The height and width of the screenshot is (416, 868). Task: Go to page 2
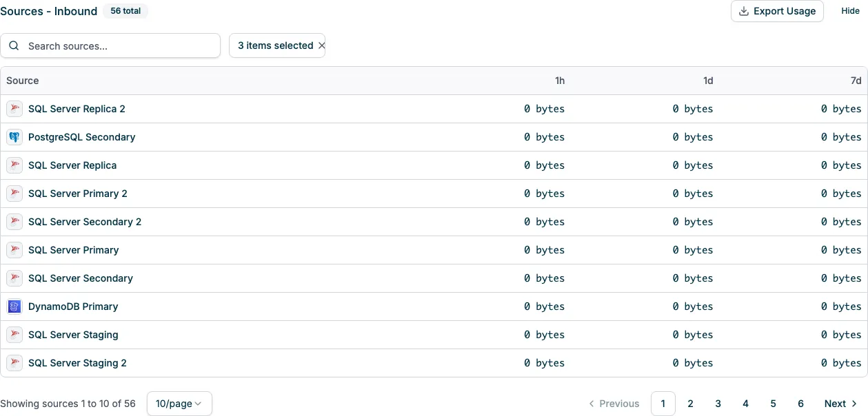(x=691, y=404)
